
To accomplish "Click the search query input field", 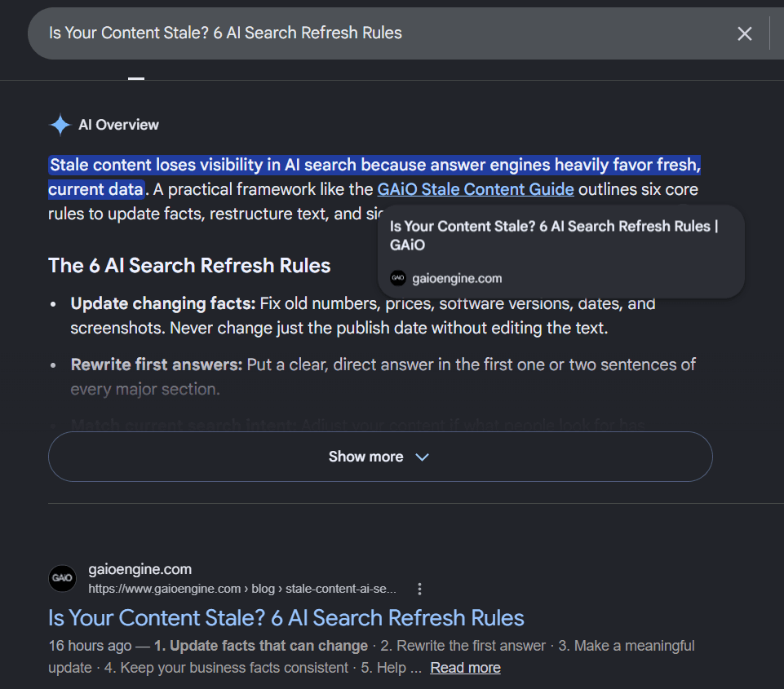I will pyautogui.click(x=380, y=33).
